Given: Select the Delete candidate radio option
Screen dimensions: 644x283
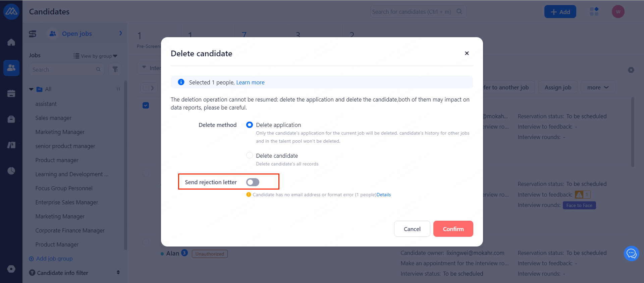Looking at the screenshot, I should point(250,155).
